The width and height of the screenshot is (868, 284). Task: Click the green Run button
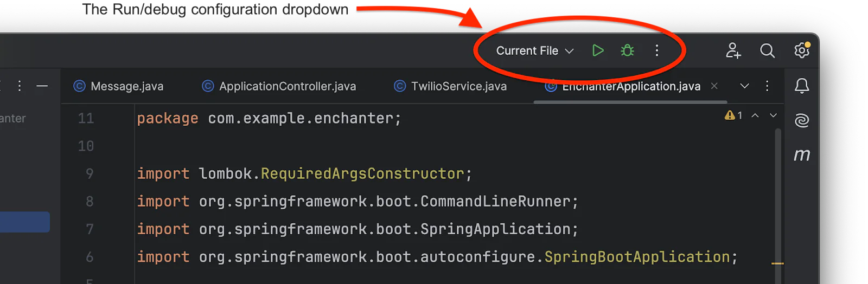click(x=598, y=50)
